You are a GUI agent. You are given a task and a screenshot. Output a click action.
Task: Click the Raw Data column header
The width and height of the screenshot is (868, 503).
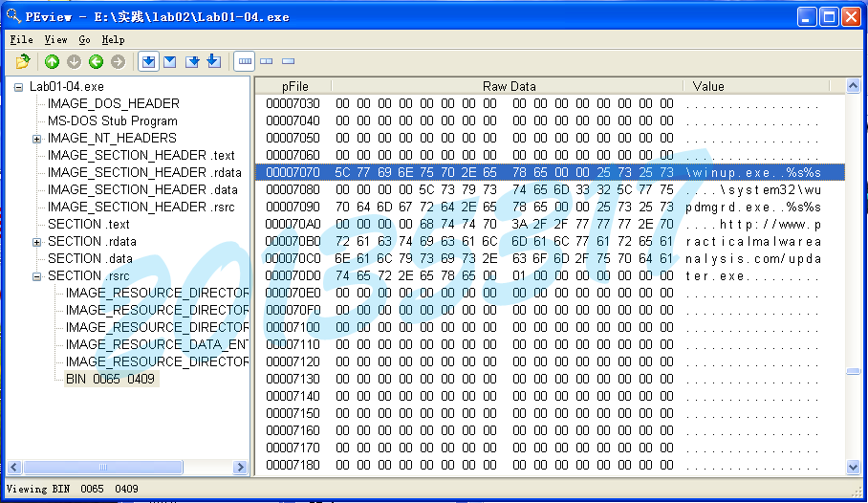point(509,86)
